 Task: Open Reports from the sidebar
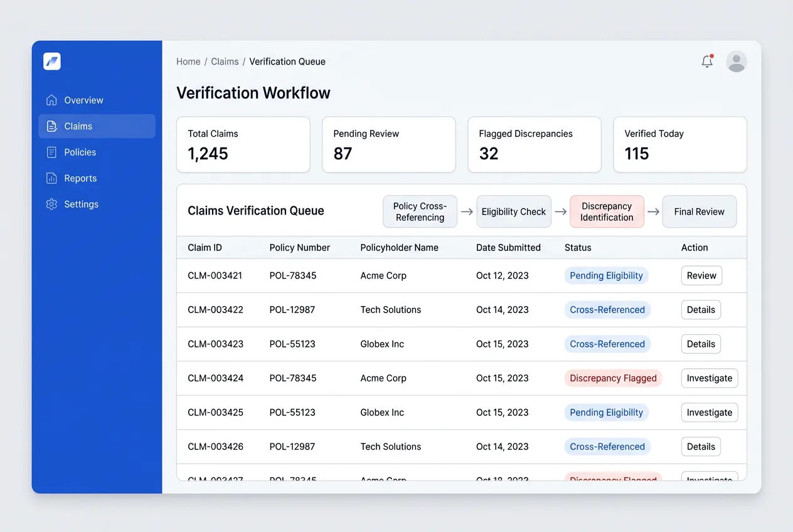click(x=79, y=178)
